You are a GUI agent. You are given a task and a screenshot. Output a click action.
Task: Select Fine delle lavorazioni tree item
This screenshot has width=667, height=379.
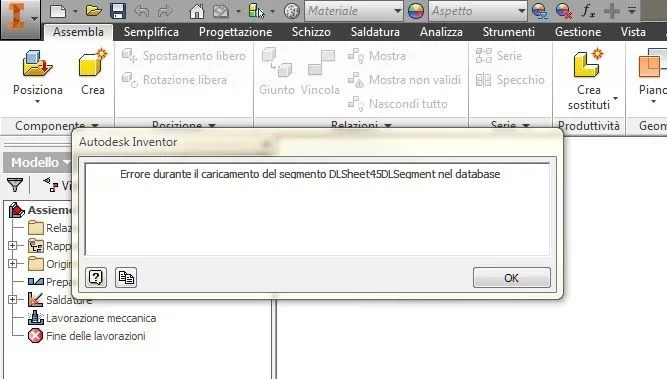87,336
